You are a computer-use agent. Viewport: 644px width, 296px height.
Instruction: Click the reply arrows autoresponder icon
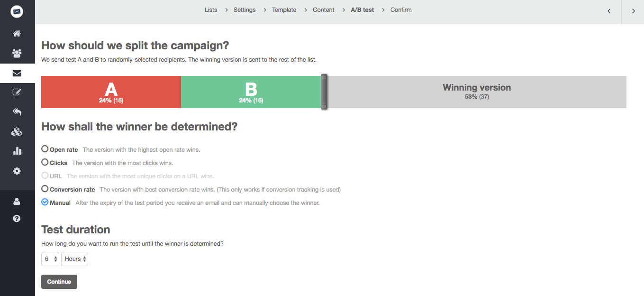(17, 112)
